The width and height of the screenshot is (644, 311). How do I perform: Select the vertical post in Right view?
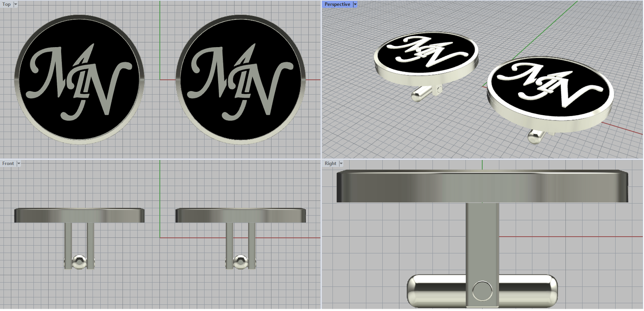tap(482, 238)
